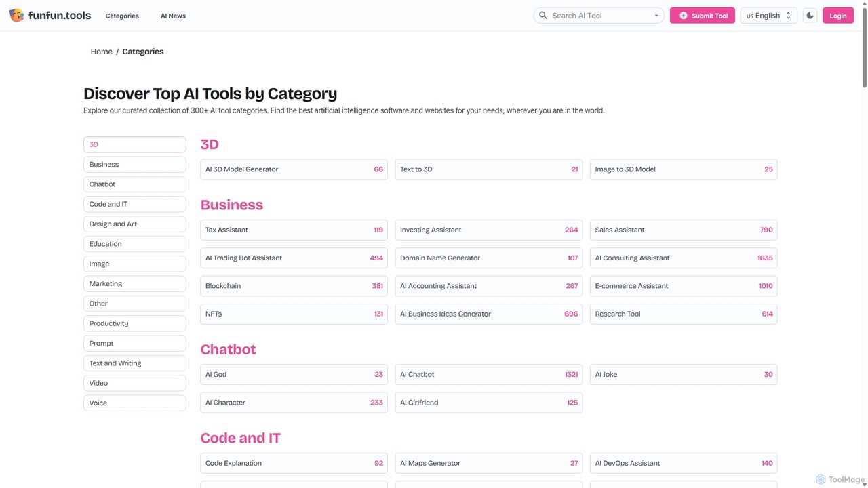868x488 pixels.
Task: Open Domain Name Generator category
Action: point(488,258)
